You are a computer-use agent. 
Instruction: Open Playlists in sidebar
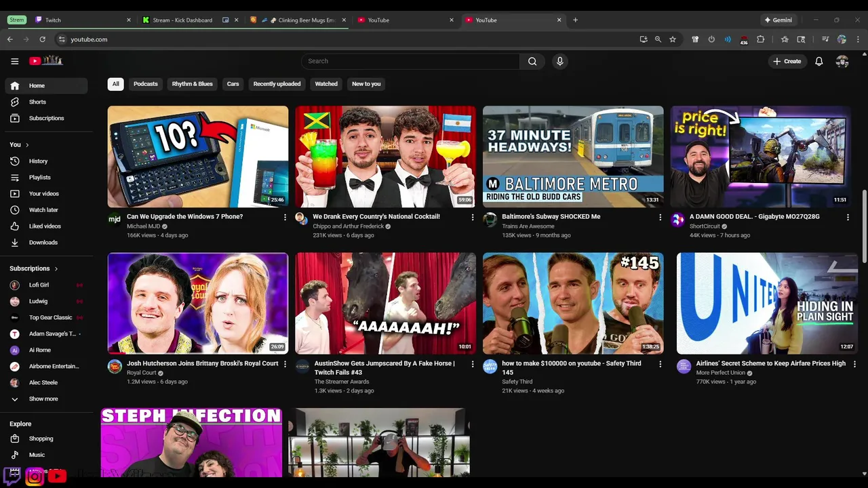46,178
